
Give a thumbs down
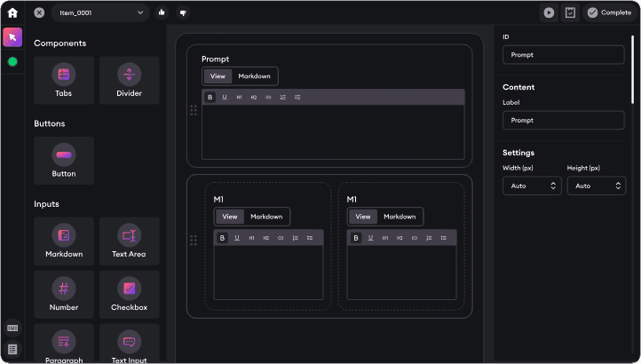(183, 12)
